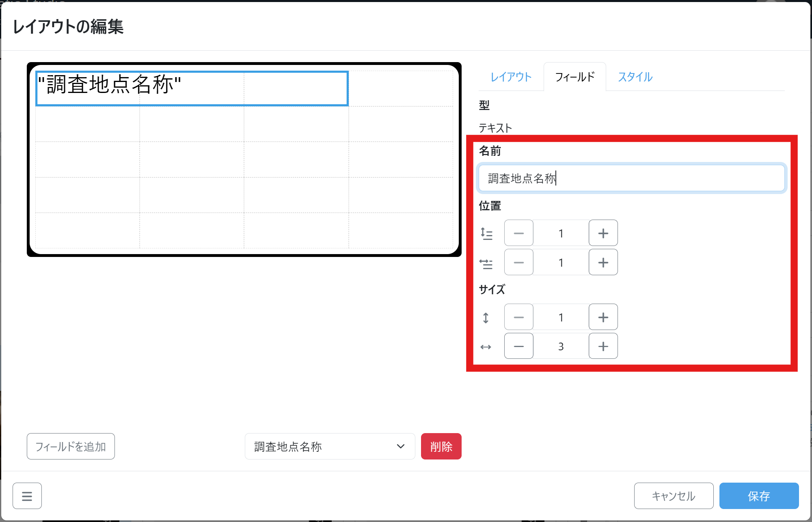Decrease vertical position with the minus button
Screen dimensions: 812x522
518,233
